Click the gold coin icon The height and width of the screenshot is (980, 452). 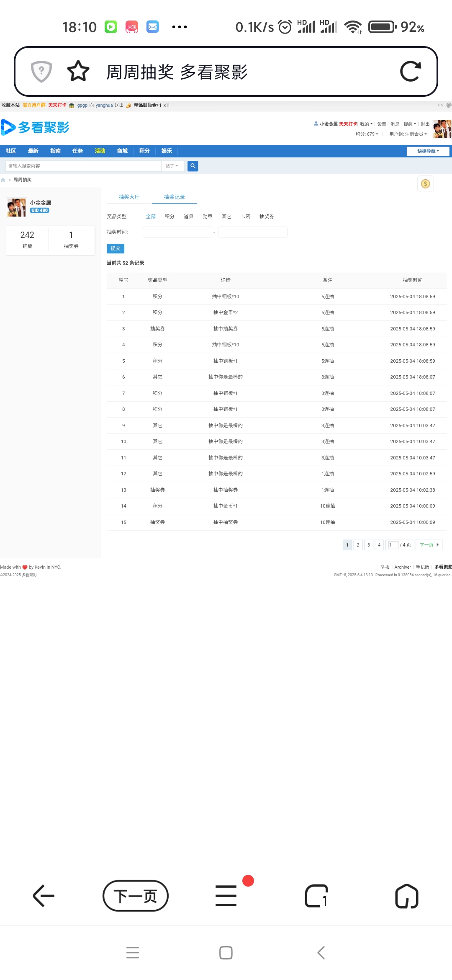(425, 184)
